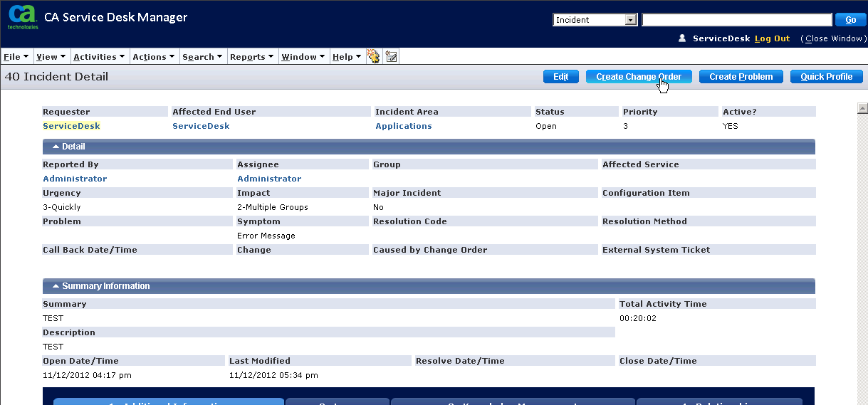Click the Create Change Order button
Image resolution: width=868 pixels, height=405 pixels.
(639, 77)
